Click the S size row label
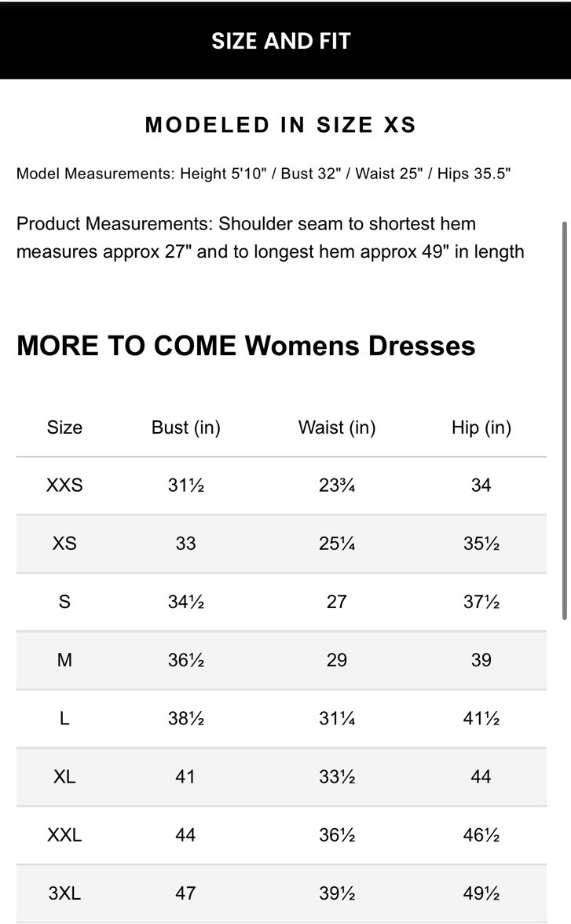The height and width of the screenshot is (924, 571). pos(64,602)
